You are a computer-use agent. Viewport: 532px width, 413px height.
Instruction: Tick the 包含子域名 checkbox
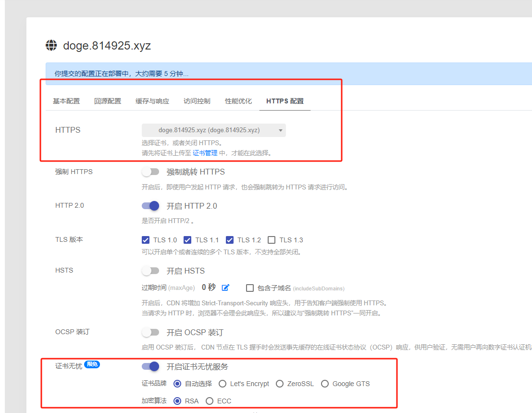click(250, 288)
